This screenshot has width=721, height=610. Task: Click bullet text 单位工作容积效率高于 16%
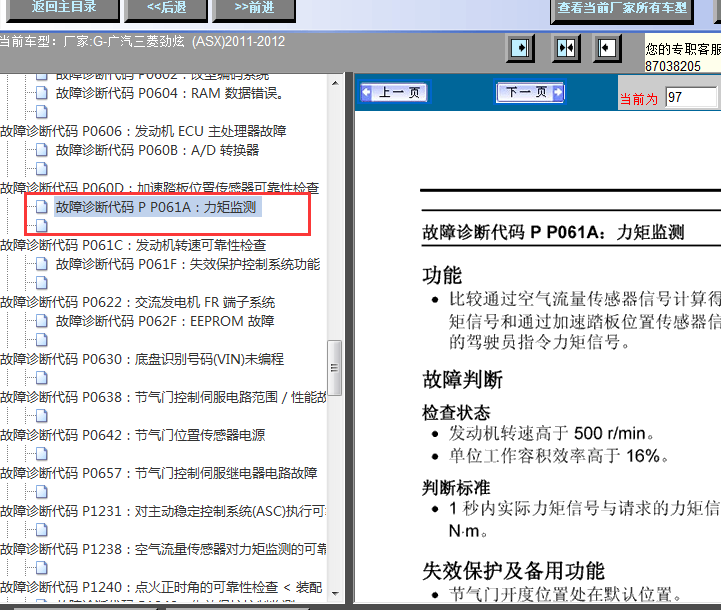[x=559, y=456]
